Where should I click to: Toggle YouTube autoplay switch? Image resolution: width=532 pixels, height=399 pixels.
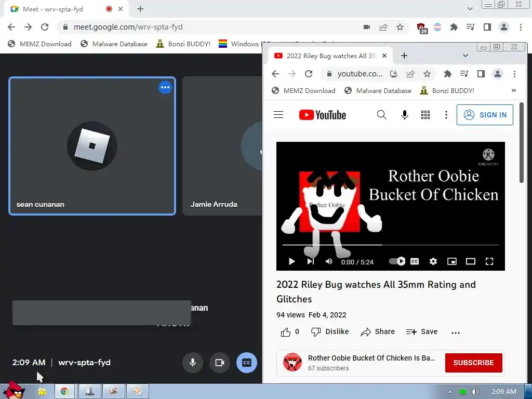[397, 261]
